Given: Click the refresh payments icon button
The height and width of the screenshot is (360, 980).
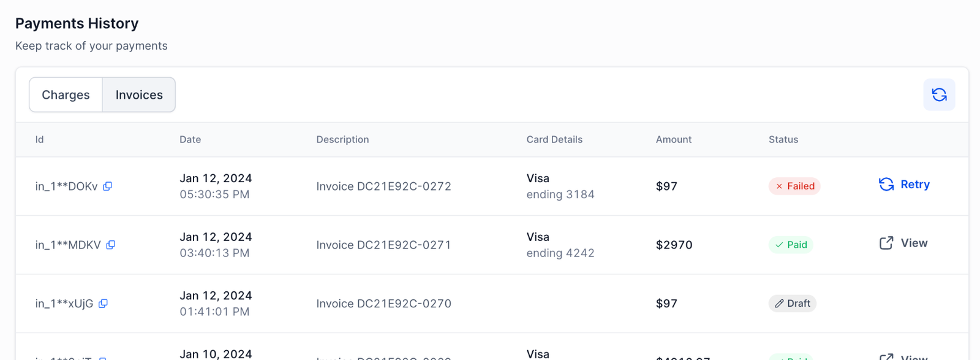Looking at the screenshot, I should pyautogui.click(x=939, y=95).
